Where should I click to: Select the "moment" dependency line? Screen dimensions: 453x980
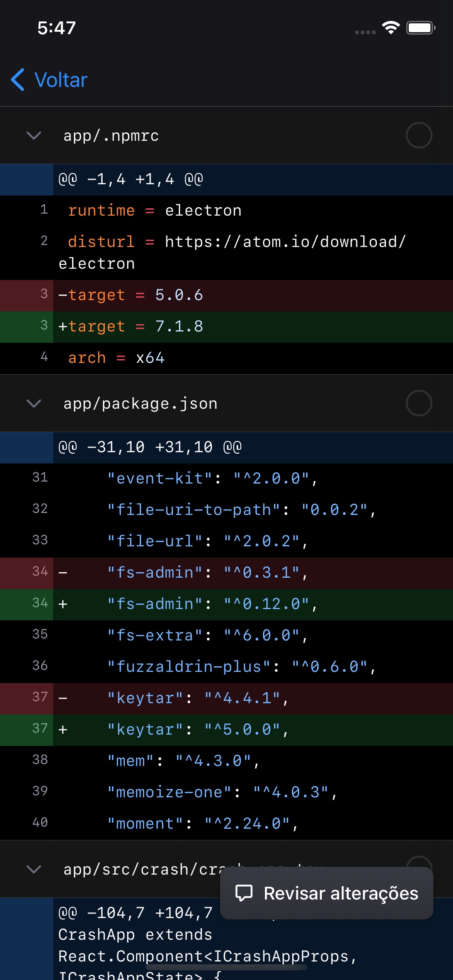click(226, 824)
